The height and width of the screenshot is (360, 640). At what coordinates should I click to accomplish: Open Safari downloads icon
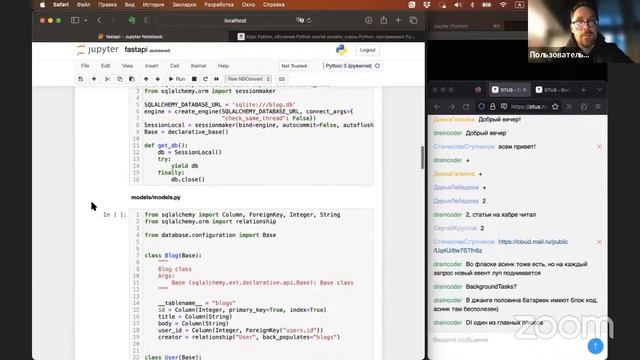pos(369,20)
